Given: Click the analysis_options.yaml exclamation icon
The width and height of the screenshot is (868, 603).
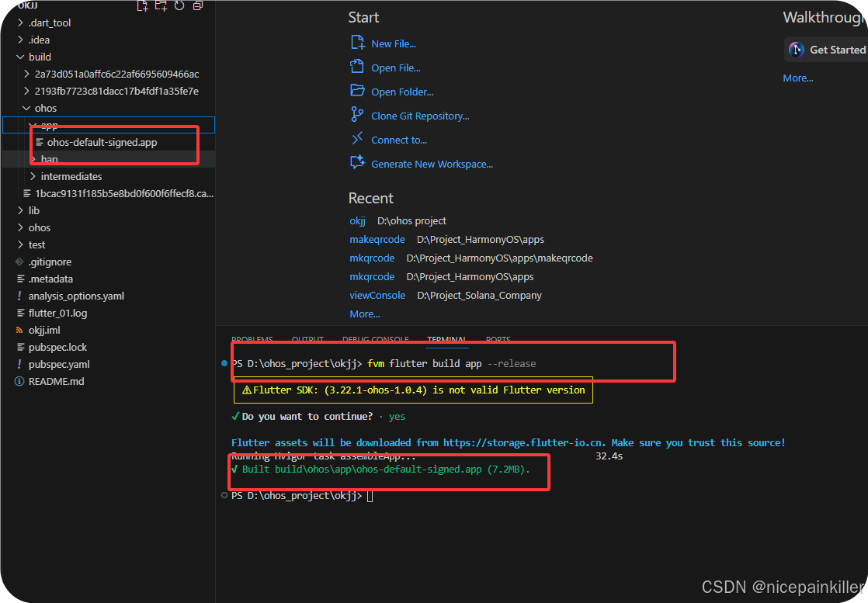Looking at the screenshot, I should point(19,296).
